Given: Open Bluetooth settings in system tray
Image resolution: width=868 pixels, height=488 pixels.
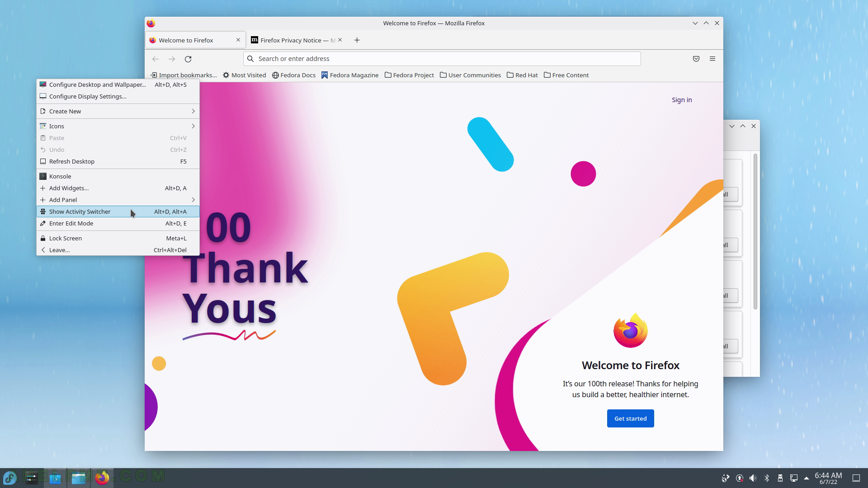Looking at the screenshot, I should point(767,478).
